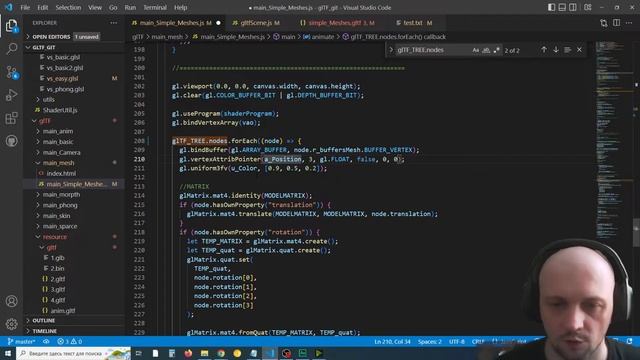
Task: Open the Help menu
Action: pyautogui.click(x=180, y=7)
